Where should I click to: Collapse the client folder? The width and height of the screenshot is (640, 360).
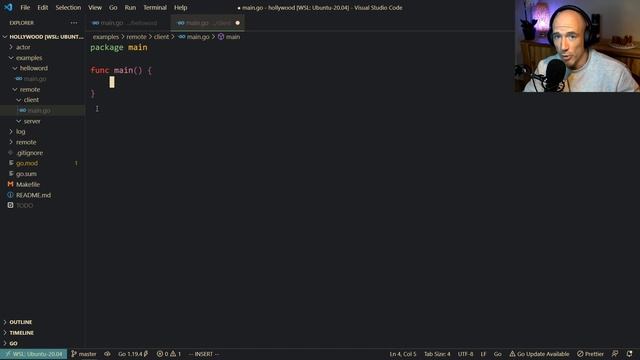tap(43, 100)
